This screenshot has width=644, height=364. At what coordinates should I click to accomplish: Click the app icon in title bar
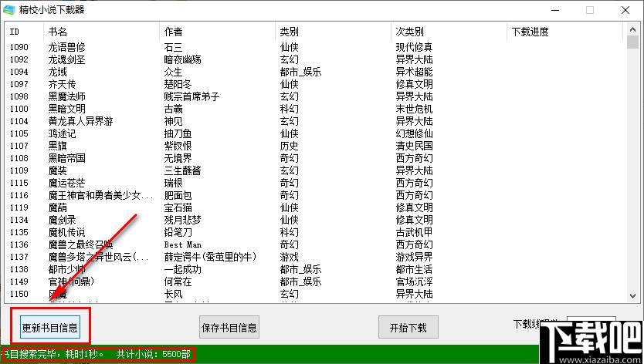click(x=8, y=10)
